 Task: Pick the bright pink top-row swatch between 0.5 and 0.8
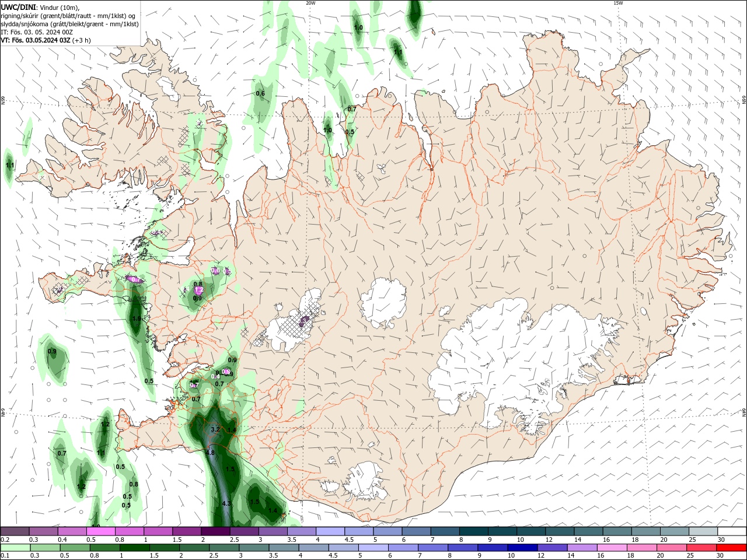click(100, 531)
